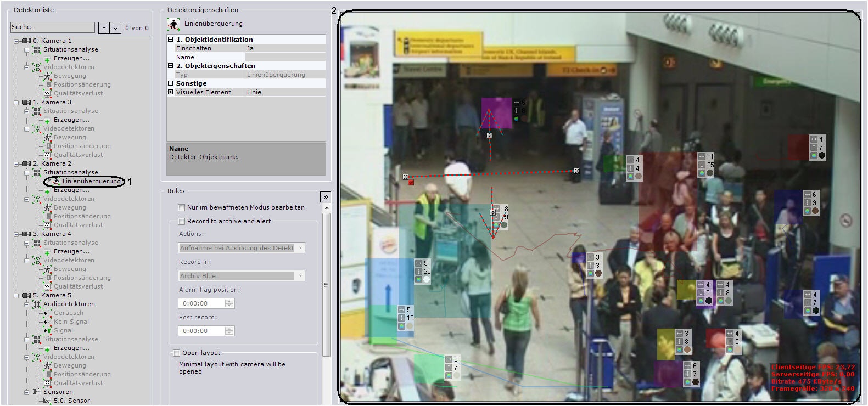Click the 'Suche...' search field
This screenshot has width=868, height=406.
click(x=53, y=27)
